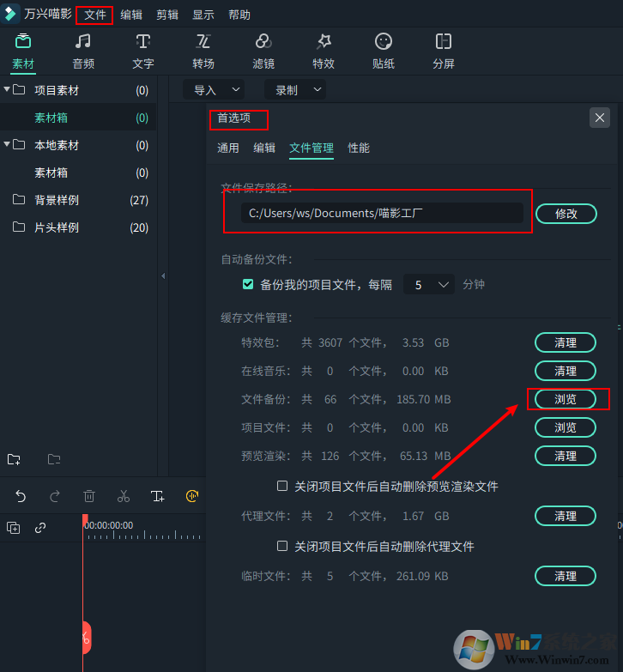
Task: Open the 特效 effects panel
Action: 324,51
